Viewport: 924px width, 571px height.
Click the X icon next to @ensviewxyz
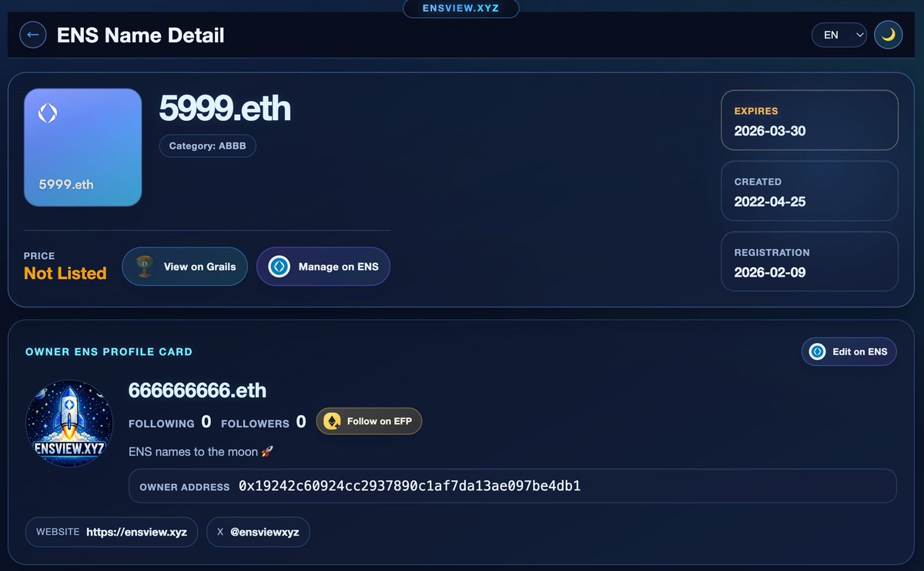(x=220, y=532)
